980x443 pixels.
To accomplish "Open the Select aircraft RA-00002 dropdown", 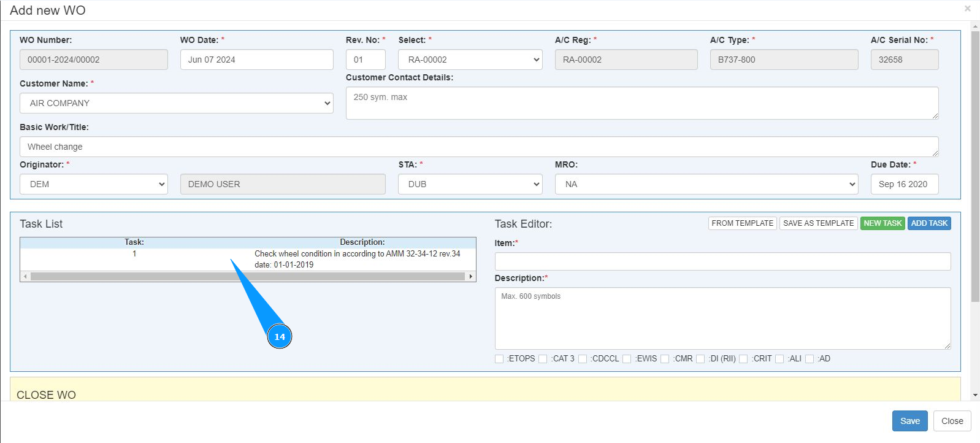I will coord(470,60).
